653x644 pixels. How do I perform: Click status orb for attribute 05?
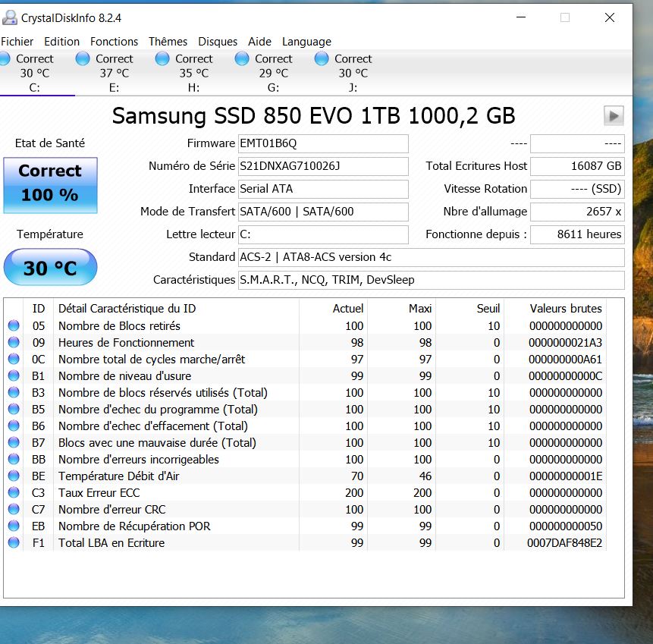[x=14, y=325]
